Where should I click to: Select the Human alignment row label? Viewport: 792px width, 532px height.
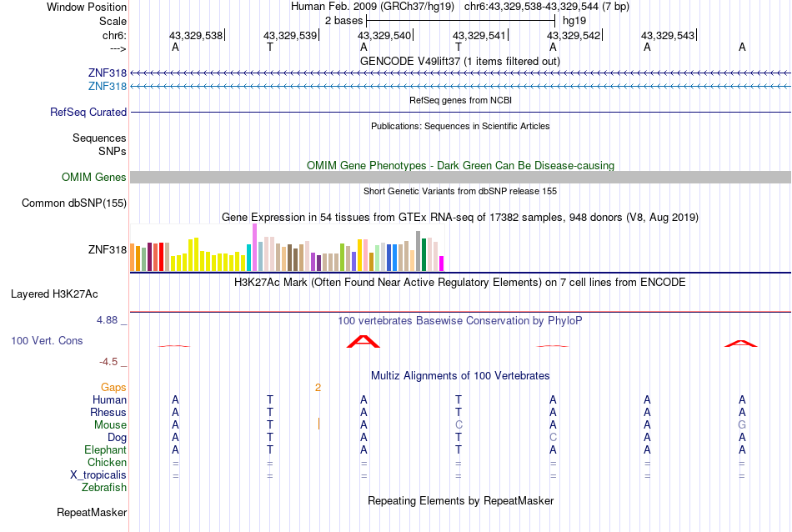pyautogui.click(x=109, y=399)
